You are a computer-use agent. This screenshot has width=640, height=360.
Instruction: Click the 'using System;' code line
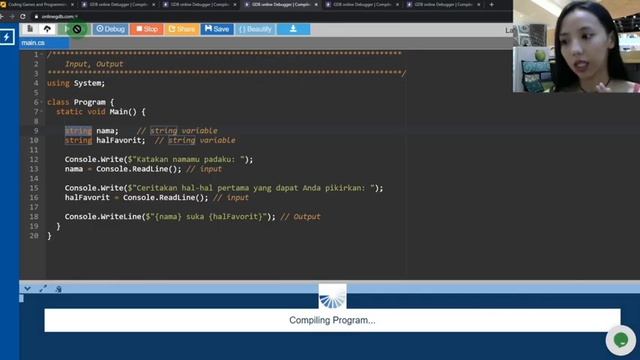(x=76, y=83)
